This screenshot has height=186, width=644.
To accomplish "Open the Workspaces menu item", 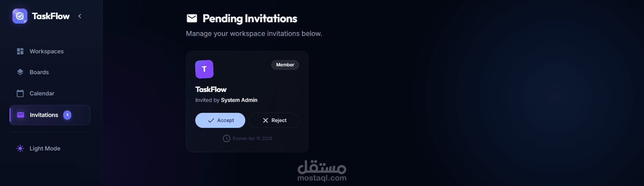I will coord(47,51).
